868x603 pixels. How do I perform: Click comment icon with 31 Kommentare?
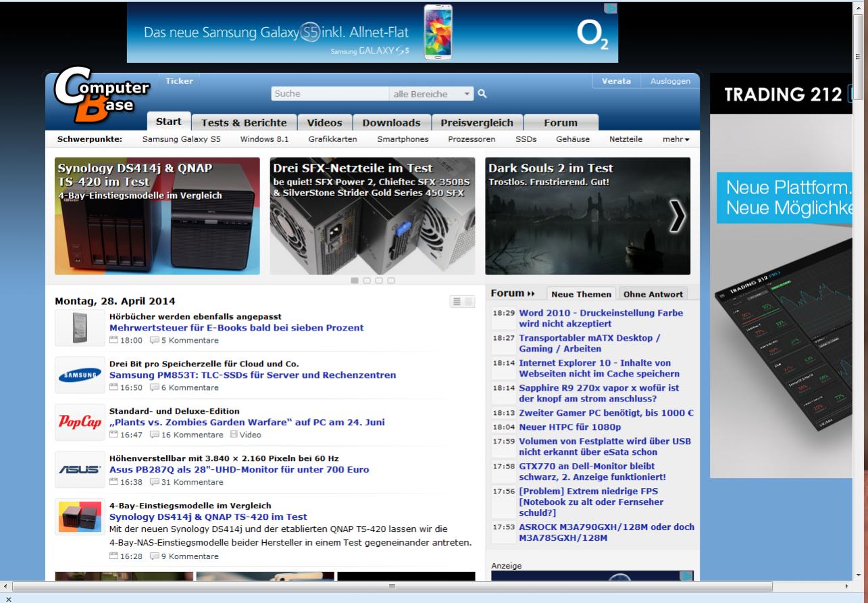click(x=154, y=482)
